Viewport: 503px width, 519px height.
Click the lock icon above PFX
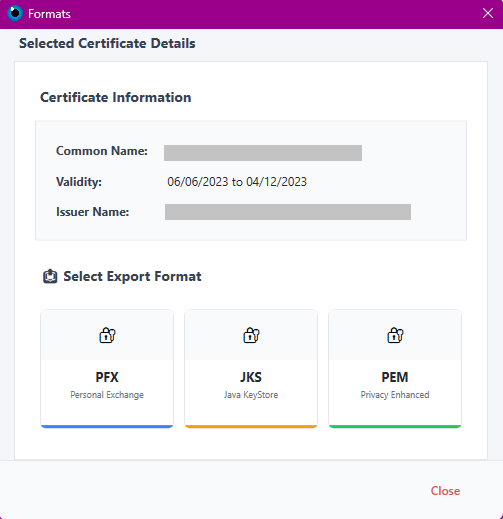pyautogui.click(x=107, y=335)
